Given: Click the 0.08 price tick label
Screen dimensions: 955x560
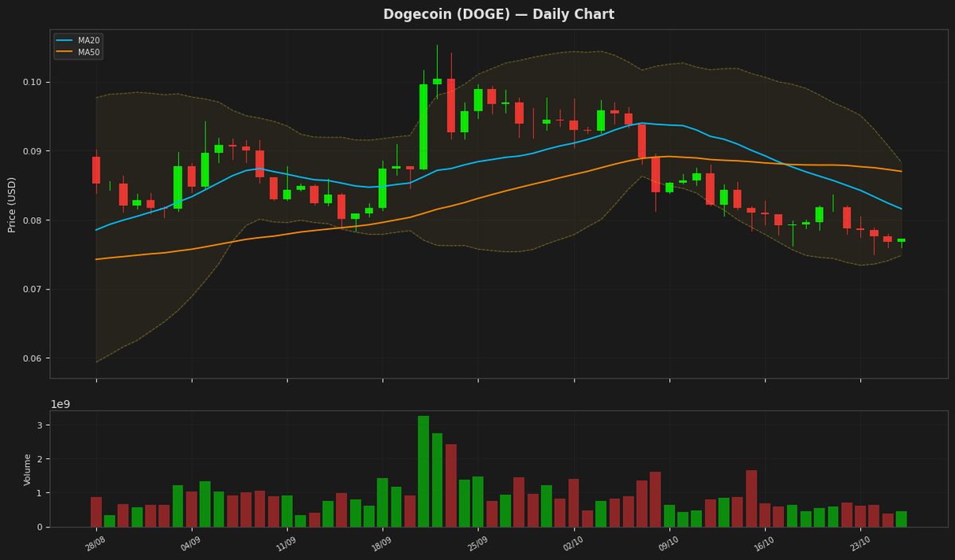Looking at the screenshot, I should click(x=33, y=220).
